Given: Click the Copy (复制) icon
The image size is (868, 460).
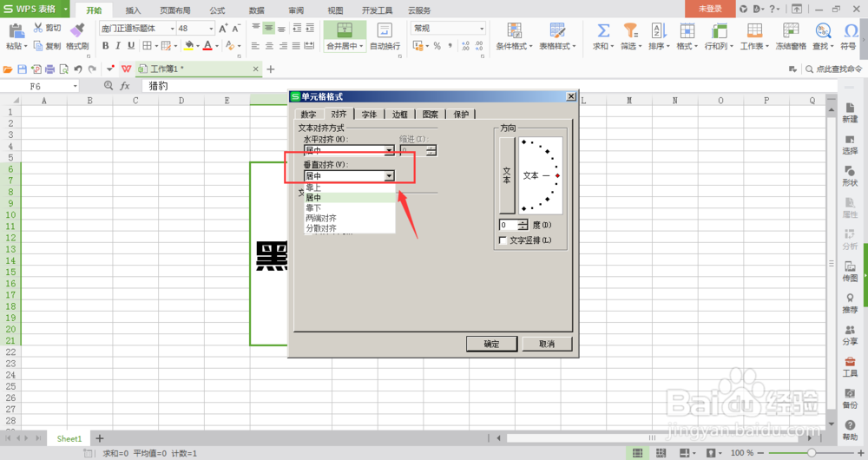Looking at the screenshot, I should tap(38, 46).
